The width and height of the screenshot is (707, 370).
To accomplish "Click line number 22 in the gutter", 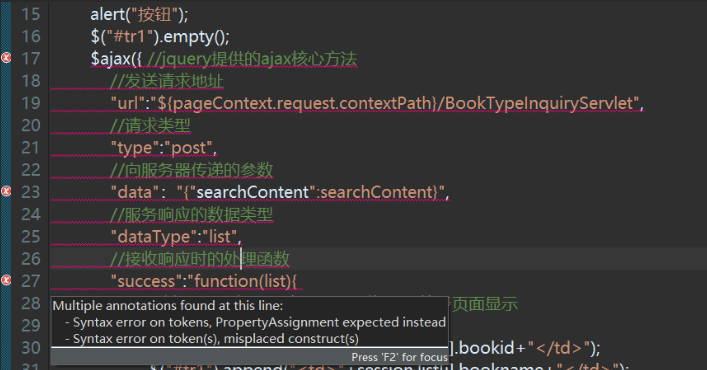I will (x=31, y=170).
